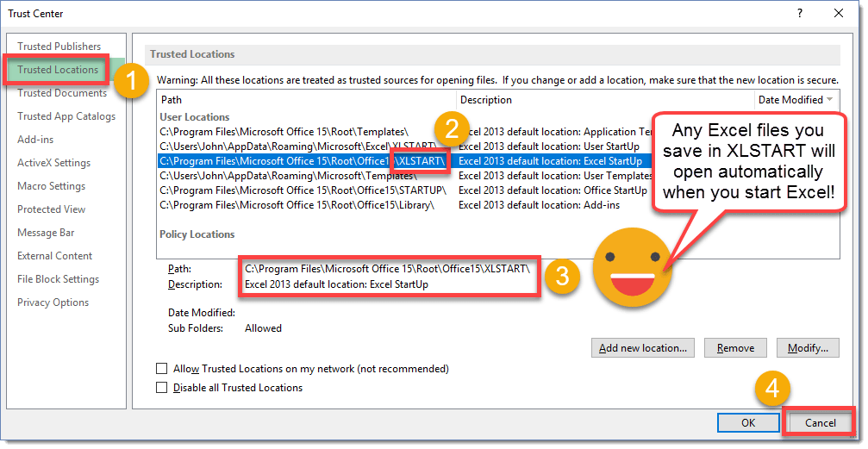868x449 pixels.
Task: Click the Policy Locations group heading
Action: click(x=197, y=234)
